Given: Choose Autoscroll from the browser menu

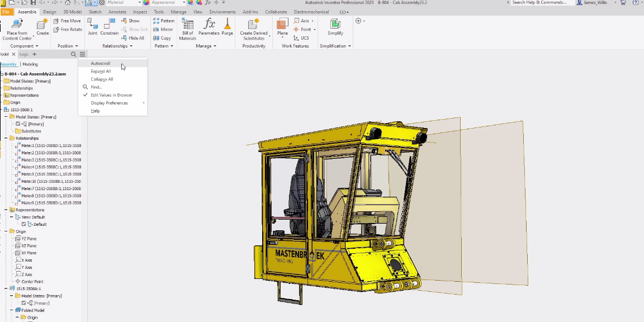Looking at the screenshot, I should (112, 63).
